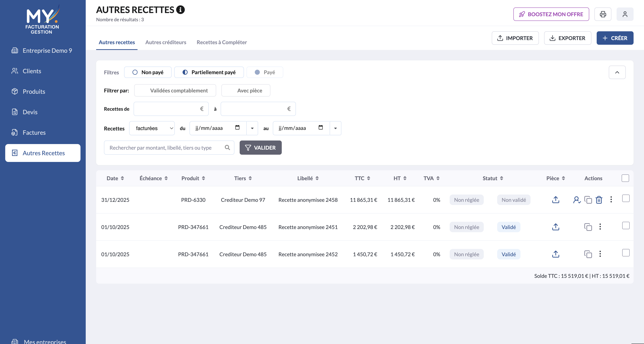The width and height of the screenshot is (644, 344).
Task: Click the 'Crediteur Demo 97' tiers cell
Action: pos(243,200)
